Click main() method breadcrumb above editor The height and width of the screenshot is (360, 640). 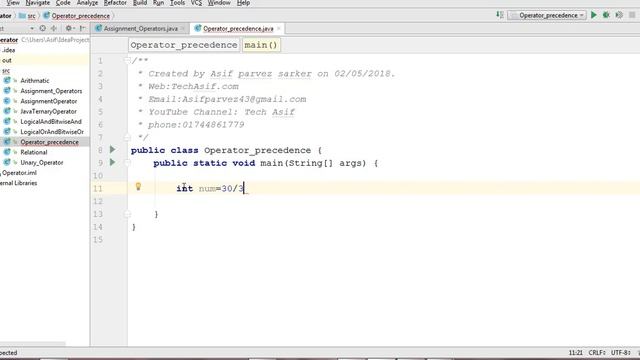tap(261, 45)
